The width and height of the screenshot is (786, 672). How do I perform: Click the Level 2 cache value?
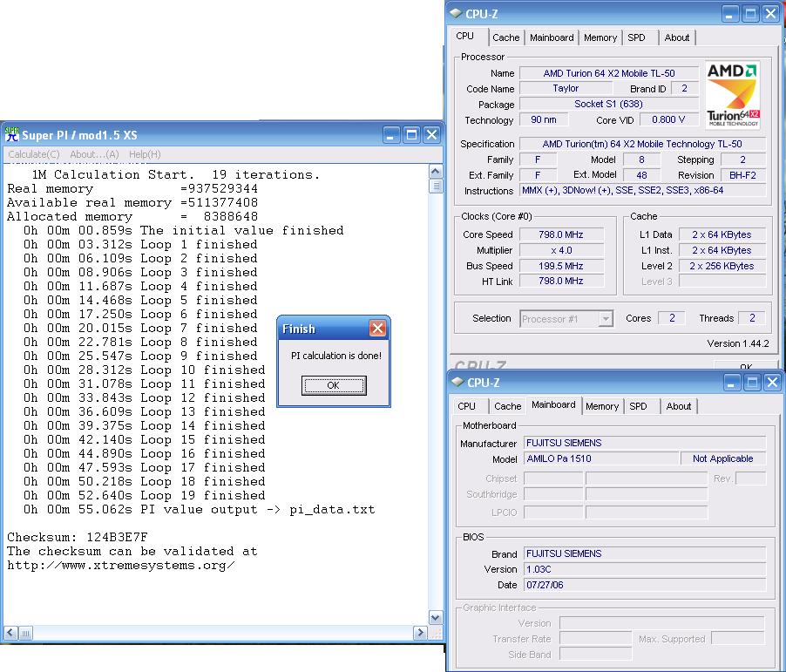tap(722, 266)
